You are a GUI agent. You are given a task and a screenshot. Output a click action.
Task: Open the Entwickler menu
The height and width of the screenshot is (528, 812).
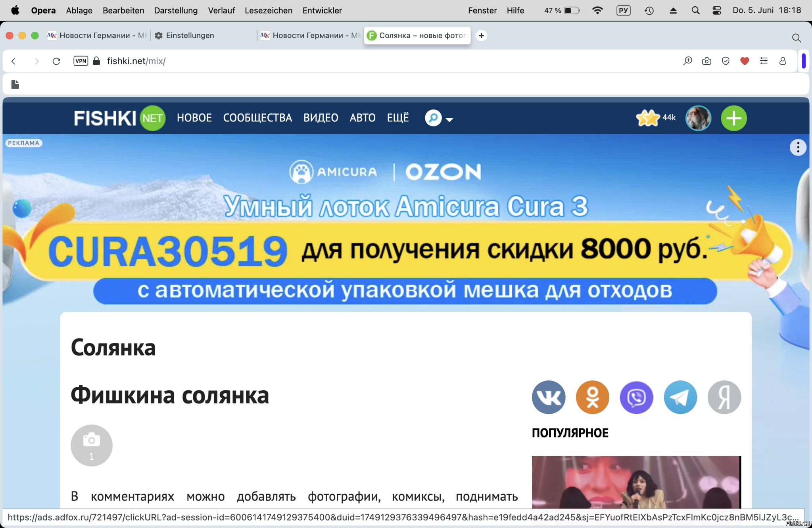click(322, 10)
